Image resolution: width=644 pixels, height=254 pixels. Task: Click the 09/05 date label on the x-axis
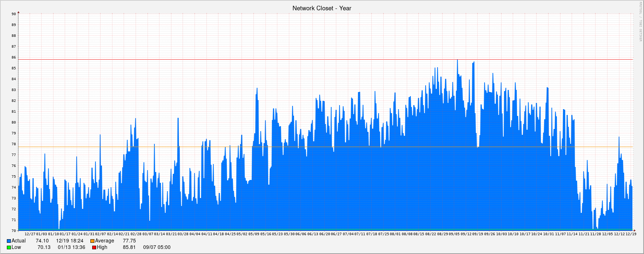click(x=454, y=234)
